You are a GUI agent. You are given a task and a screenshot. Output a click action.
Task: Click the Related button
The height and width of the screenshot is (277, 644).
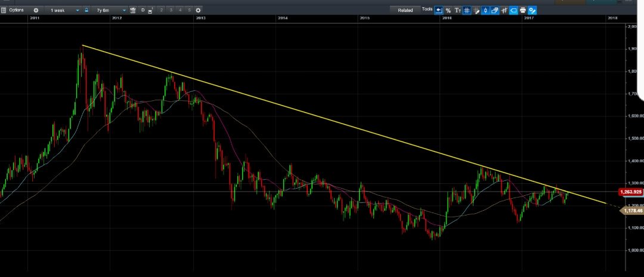[405, 10]
